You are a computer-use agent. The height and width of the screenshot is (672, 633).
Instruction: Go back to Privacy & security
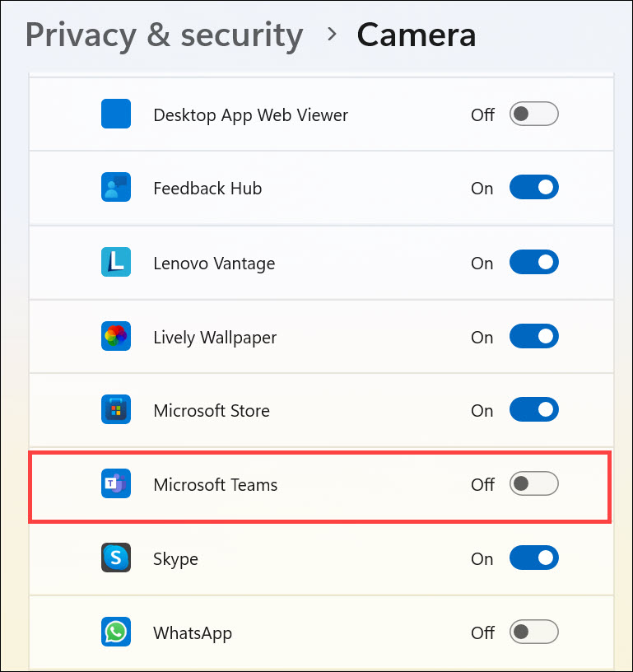(164, 35)
